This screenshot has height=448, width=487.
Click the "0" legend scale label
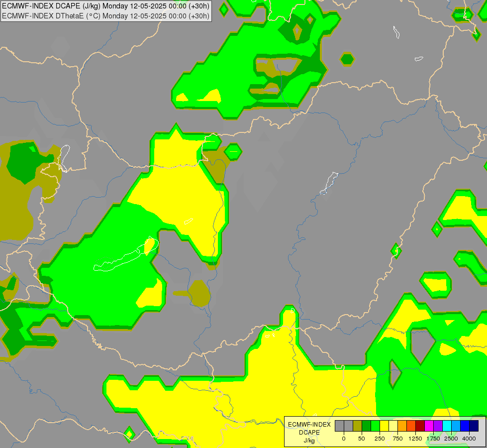point(344,439)
